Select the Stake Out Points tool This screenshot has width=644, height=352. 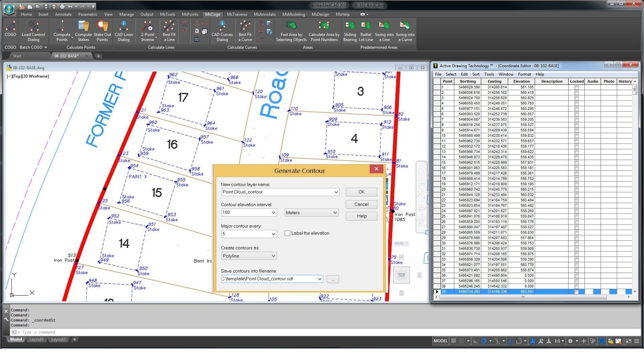[102, 31]
